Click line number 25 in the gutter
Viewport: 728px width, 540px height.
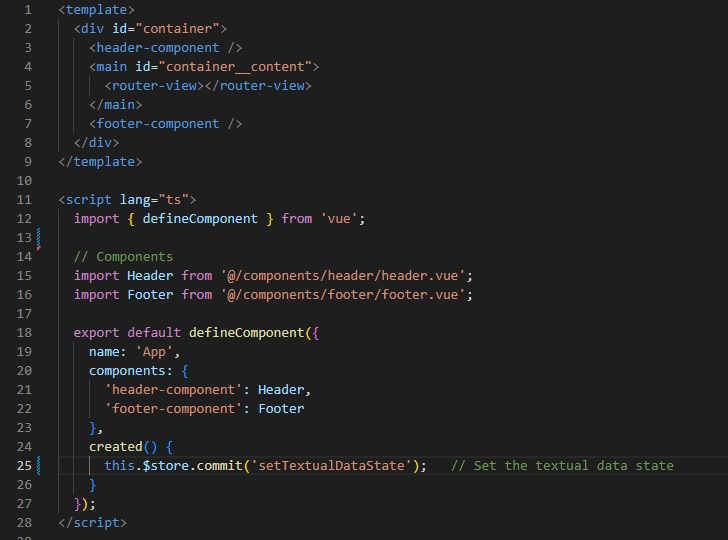24,465
